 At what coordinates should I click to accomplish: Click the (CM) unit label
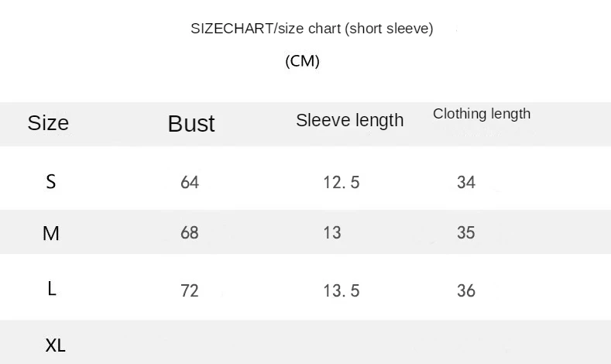point(302,60)
